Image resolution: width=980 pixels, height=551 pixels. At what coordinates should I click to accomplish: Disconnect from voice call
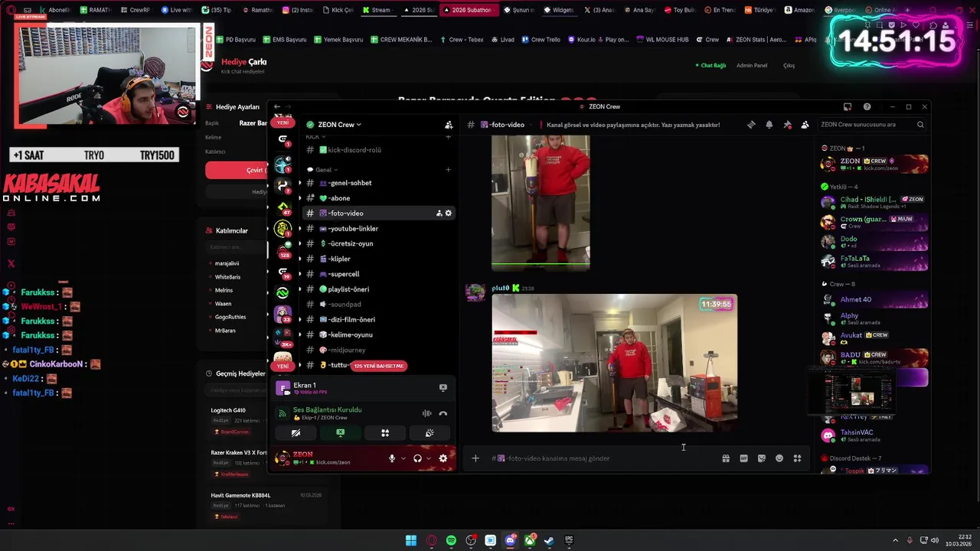tap(443, 413)
